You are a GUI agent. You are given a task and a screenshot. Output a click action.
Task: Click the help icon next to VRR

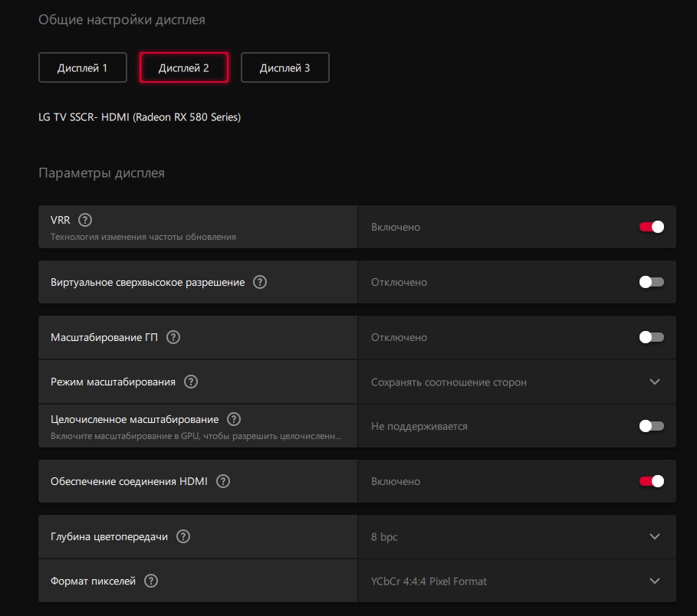[x=85, y=220]
